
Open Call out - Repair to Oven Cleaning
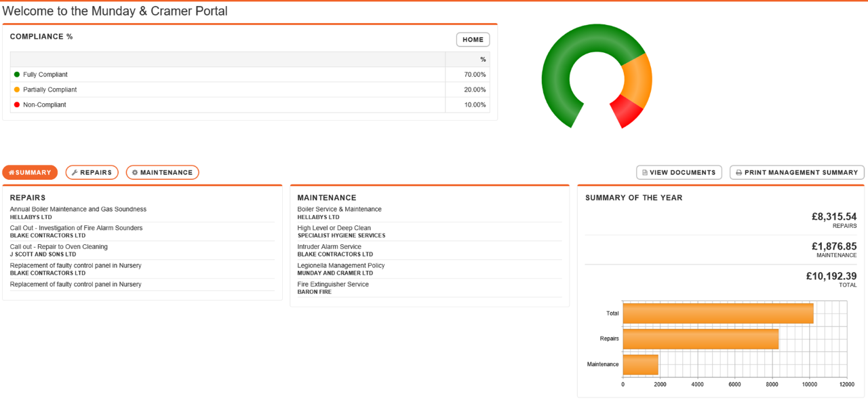click(59, 247)
